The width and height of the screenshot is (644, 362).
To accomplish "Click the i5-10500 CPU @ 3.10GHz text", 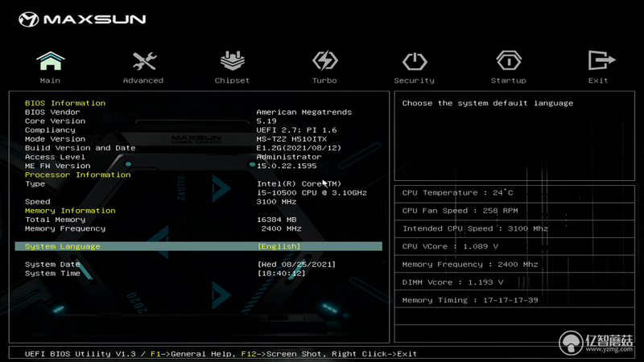I will point(312,193).
